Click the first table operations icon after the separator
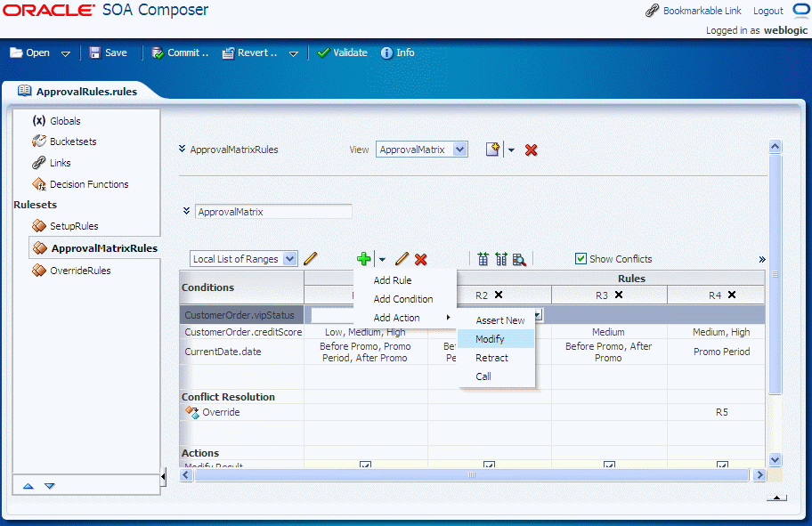The width and height of the screenshot is (812, 526). point(483,259)
